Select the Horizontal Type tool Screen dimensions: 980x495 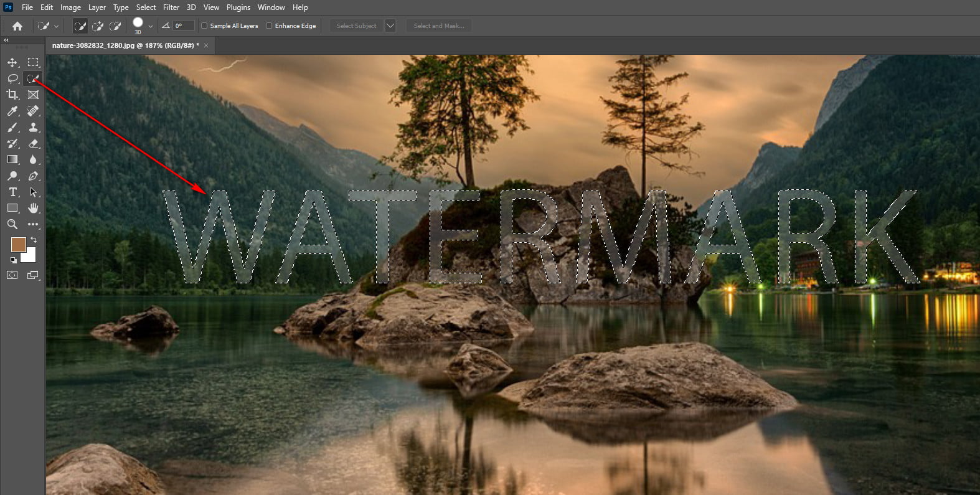click(12, 192)
